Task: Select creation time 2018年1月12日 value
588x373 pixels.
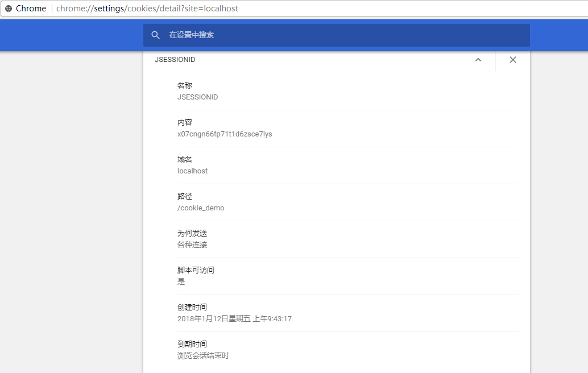Action: pyautogui.click(x=234, y=318)
